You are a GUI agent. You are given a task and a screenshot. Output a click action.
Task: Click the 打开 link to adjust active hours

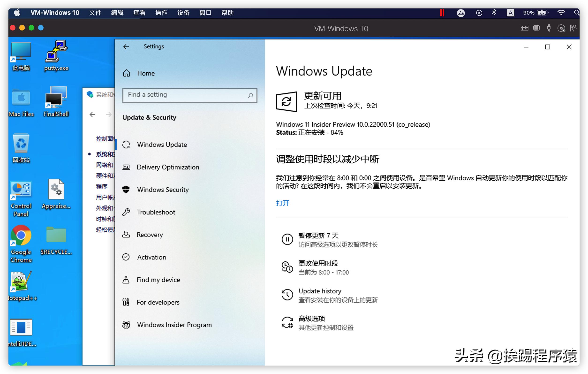[282, 203]
